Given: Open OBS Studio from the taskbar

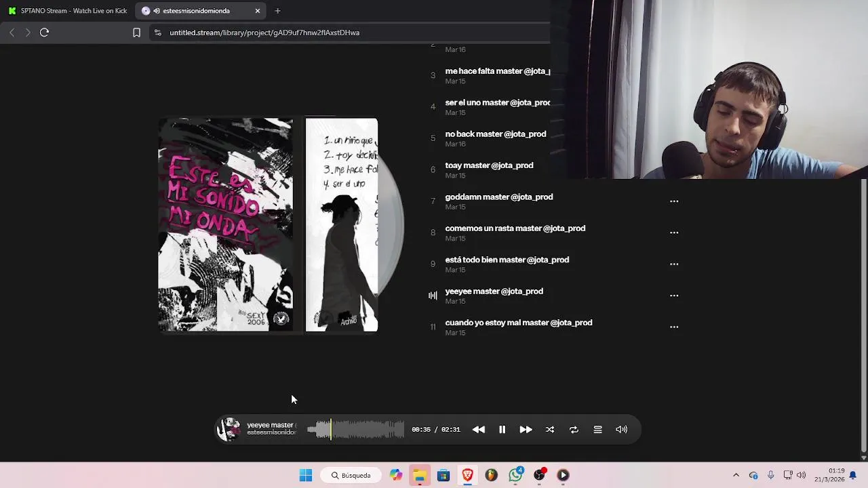Looking at the screenshot, I should [540, 474].
